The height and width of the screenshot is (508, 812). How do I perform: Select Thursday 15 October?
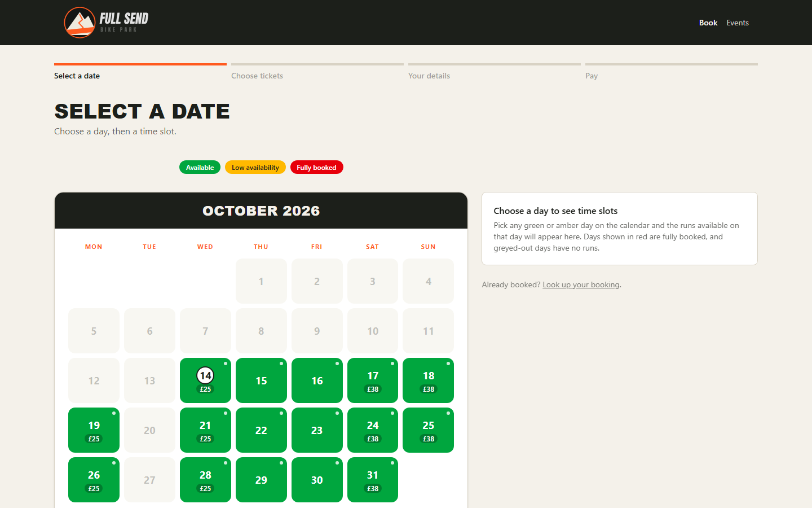click(261, 380)
